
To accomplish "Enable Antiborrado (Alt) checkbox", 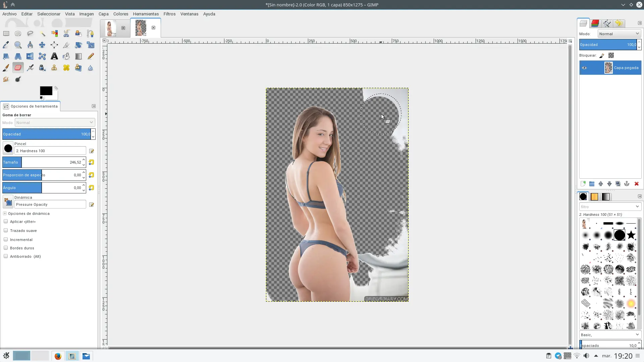I will click(x=6, y=256).
